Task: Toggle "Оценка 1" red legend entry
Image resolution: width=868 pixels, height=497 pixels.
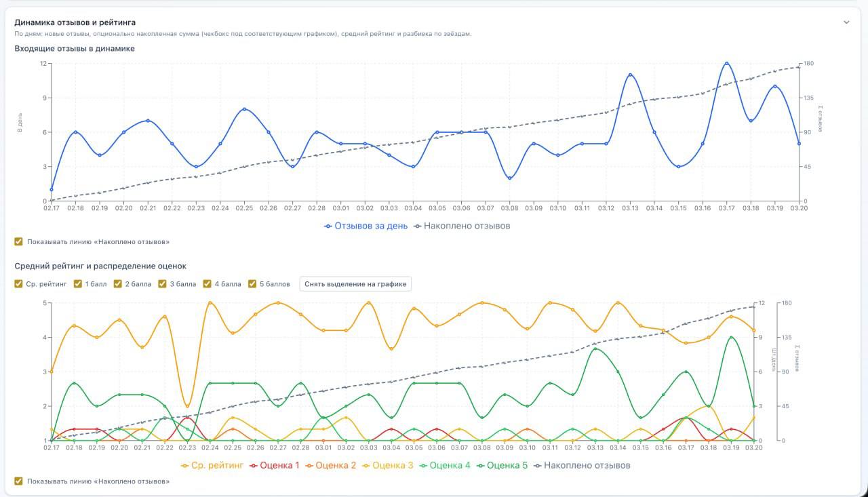Action: [275, 466]
